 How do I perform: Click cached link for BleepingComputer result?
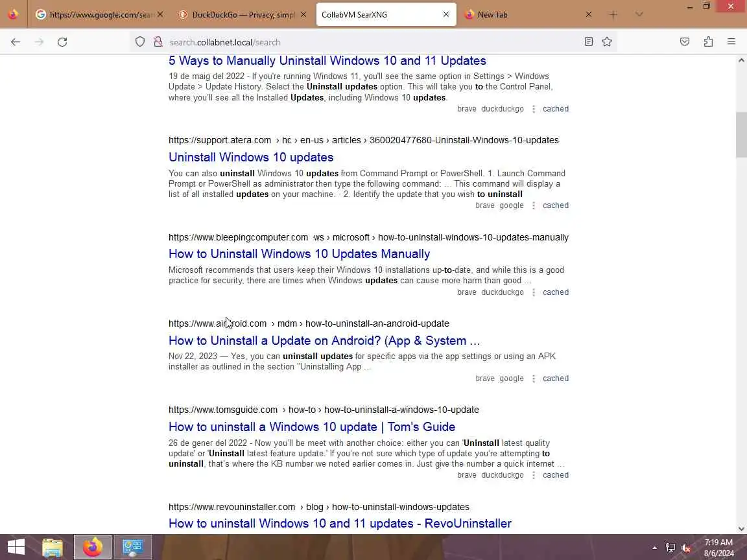coord(556,292)
